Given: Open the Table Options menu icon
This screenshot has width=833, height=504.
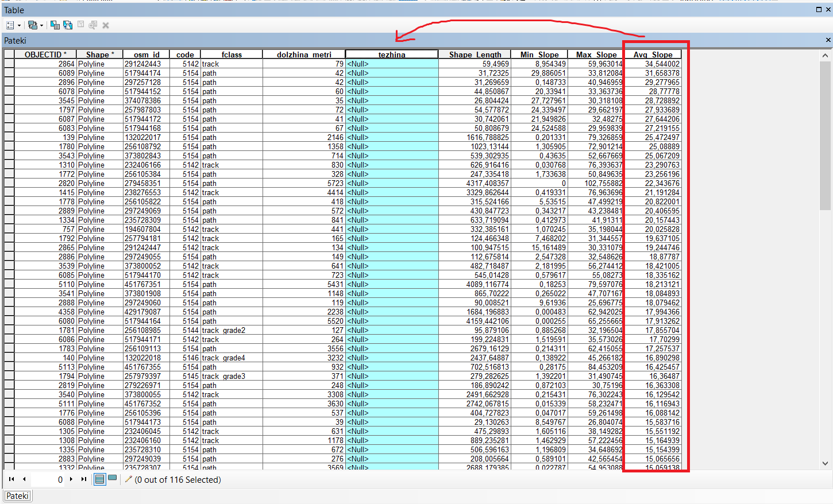Looking at the screenshot, I should [10, 25].
